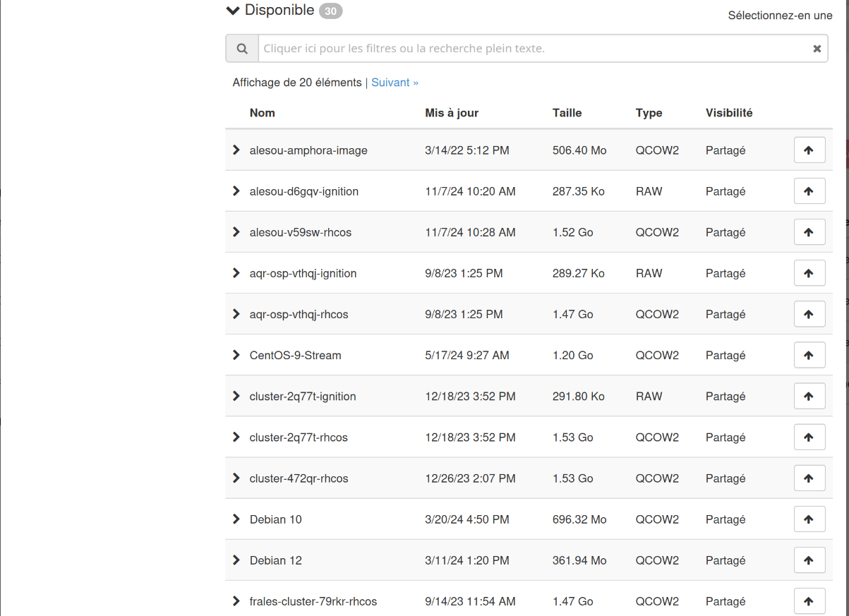
Task: Expand the aqr-osp-vthqj-ignition row details
Action: click(x=236, y=273)
